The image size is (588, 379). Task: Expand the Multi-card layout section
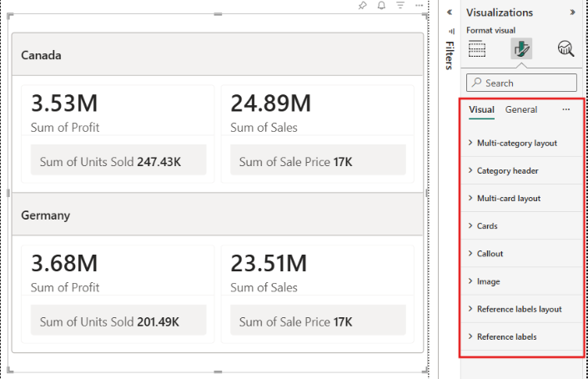[x=508, y=198]
